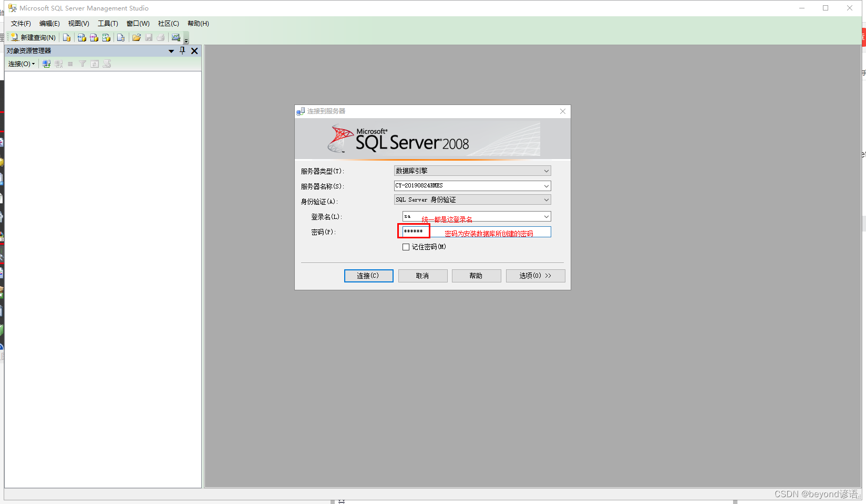Open the 社区(C) menu
Image resolution: width=866 pixels, height=504 pixels.
(168, 24)
